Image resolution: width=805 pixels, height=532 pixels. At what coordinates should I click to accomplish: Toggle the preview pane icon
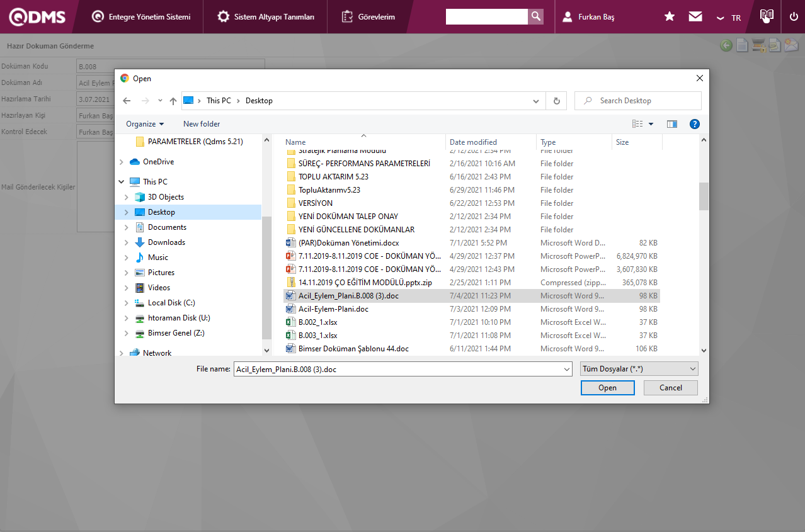[672, 124]
